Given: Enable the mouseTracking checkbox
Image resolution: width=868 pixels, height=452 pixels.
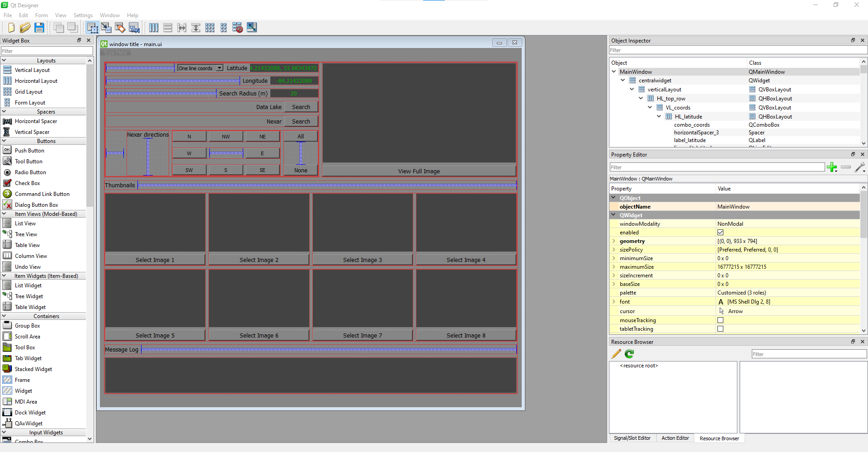Looking at the screenshot, I should [720, 320].
